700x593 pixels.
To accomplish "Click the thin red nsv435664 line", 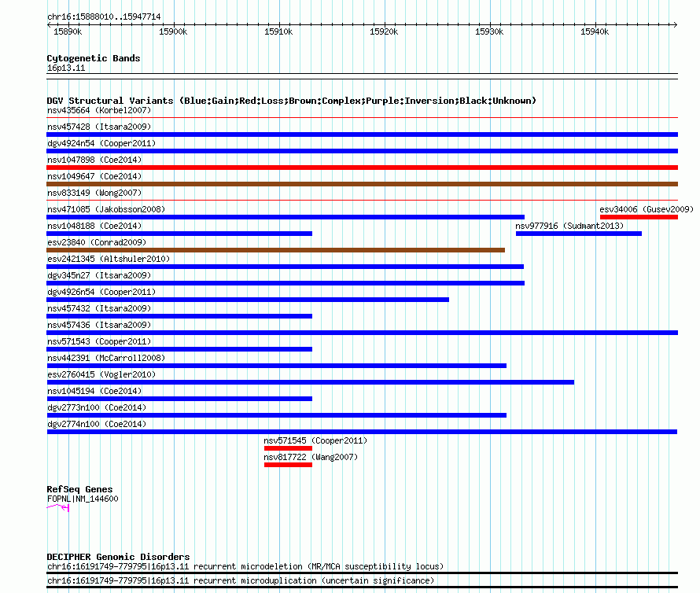I will coord(362,118).
